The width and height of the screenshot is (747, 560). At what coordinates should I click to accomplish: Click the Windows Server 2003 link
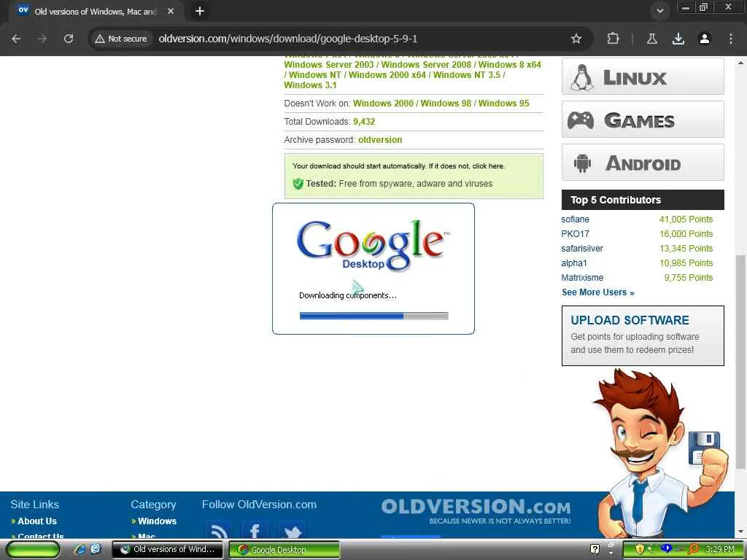point(329,65)
